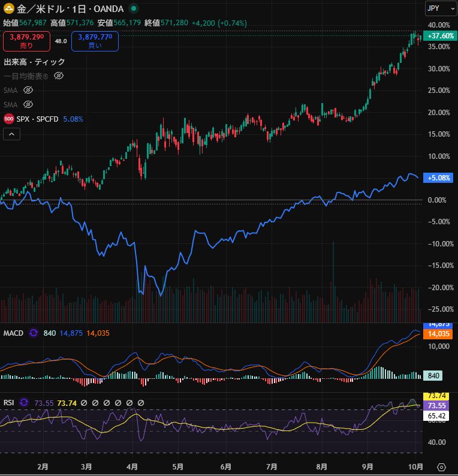Open the JPY currency dropdown
Image resolution: width=458 pixels, height=476 pixels.
coord(437,9)
